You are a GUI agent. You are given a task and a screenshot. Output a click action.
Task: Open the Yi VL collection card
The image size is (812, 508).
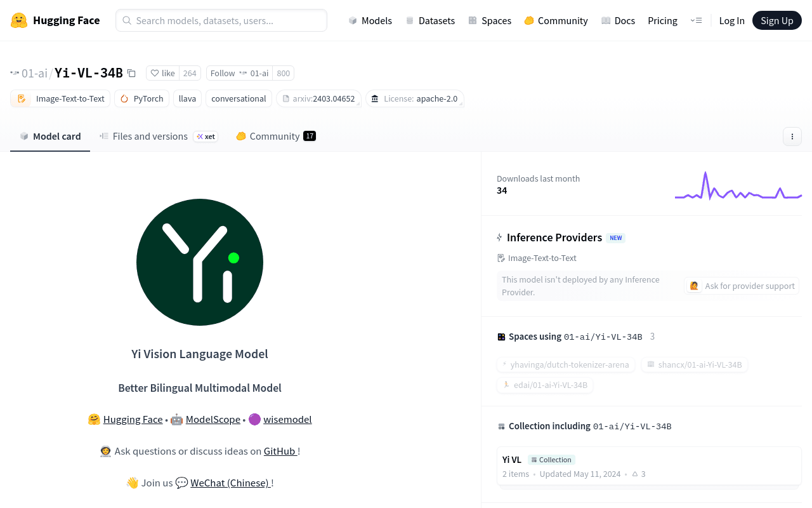pyautogui.click(x=649, y=467)
